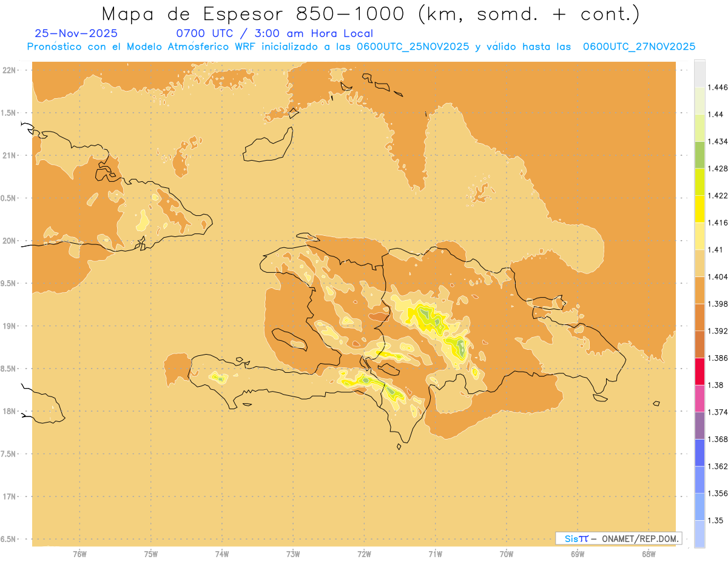Click the legend value "1.404"

(x=718, y=276)
